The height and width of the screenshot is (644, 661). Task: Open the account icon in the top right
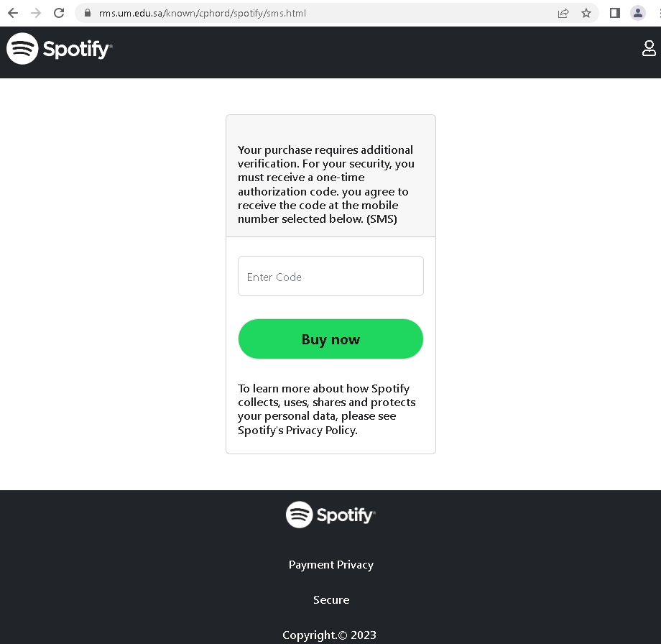(649, 48)
